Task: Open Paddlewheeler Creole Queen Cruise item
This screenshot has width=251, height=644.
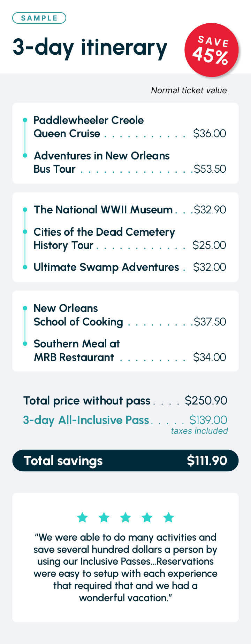Action: click(x=130, y=127)
